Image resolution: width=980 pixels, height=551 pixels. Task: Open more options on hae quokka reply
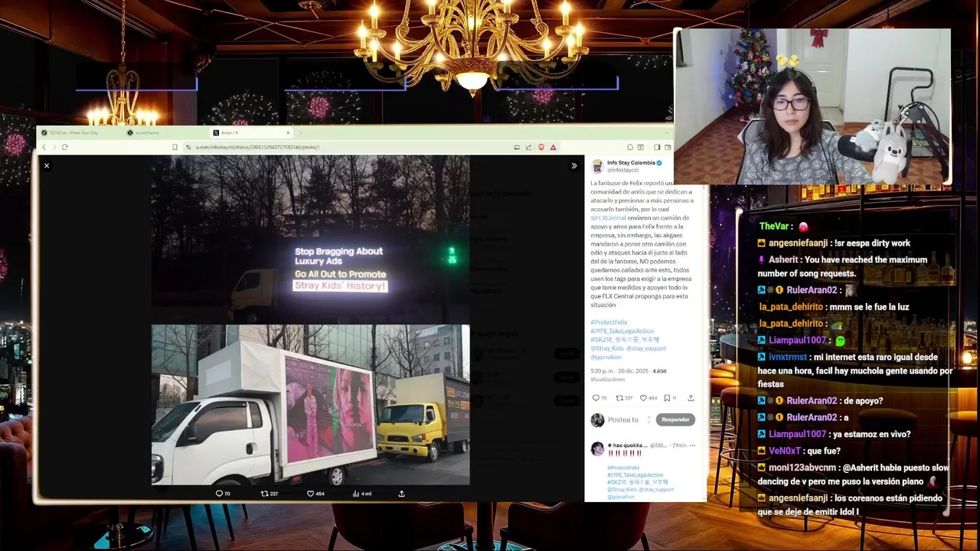[692, 445]
